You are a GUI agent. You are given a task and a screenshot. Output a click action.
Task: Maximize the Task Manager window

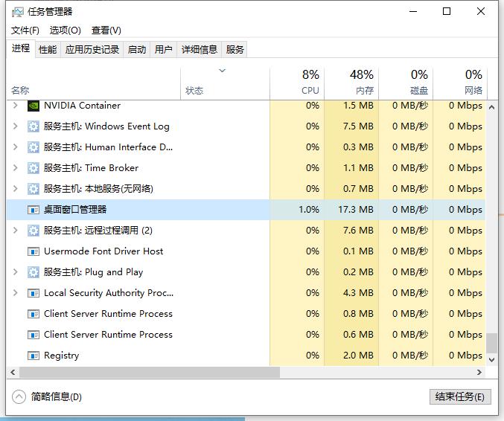447,12
